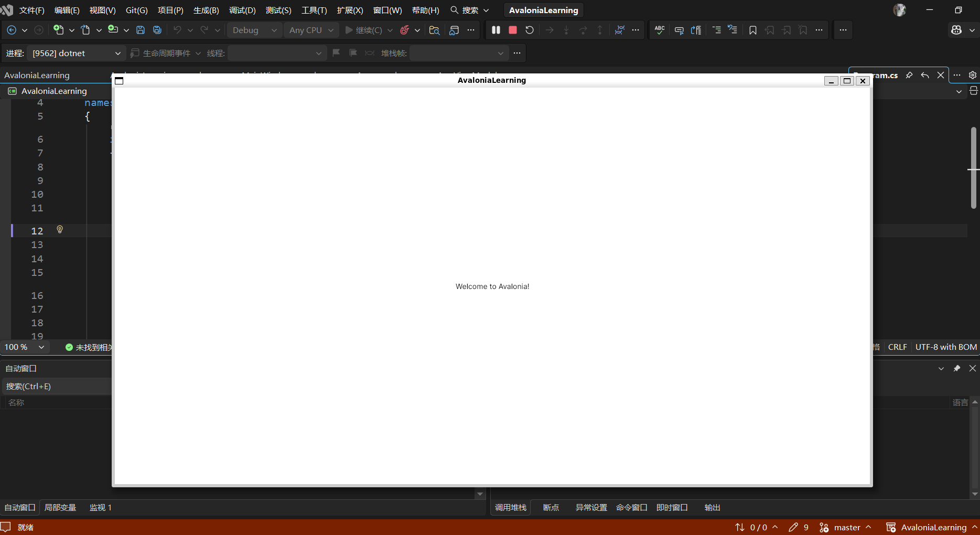The image size is (980, 535).
Task: Open the GitHub Copilot icon
Action: (x=956, y=30)
